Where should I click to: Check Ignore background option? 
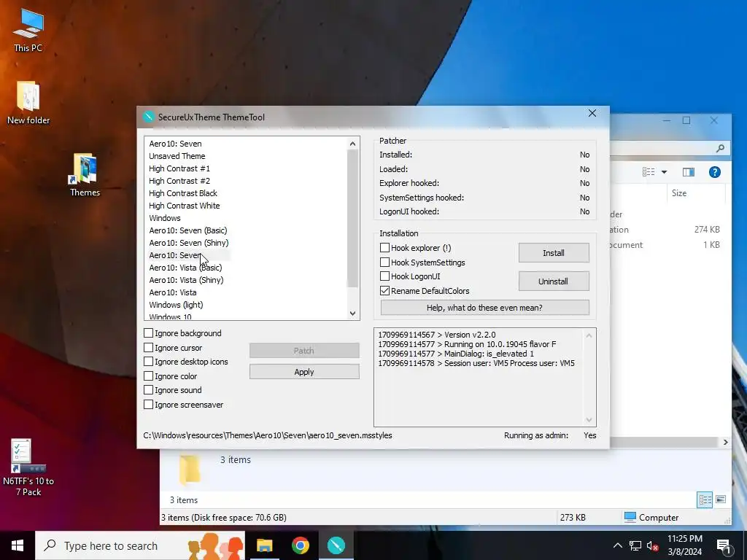[x=149, y=332]
